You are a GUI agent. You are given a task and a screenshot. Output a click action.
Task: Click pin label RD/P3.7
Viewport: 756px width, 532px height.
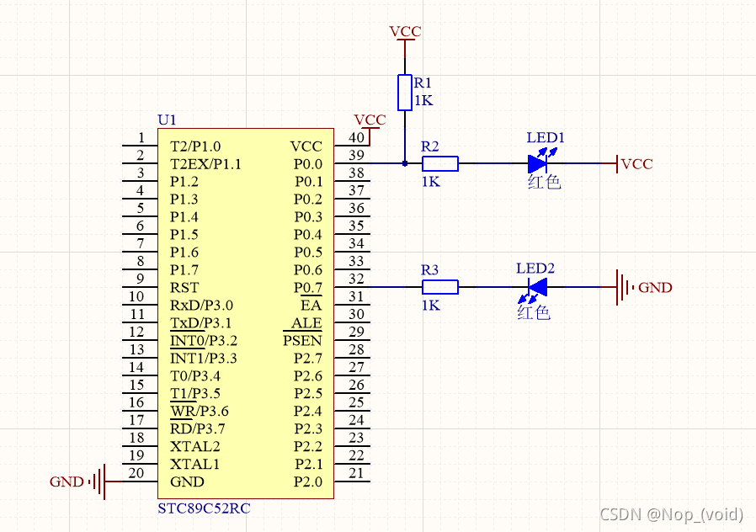pos(198,428)
